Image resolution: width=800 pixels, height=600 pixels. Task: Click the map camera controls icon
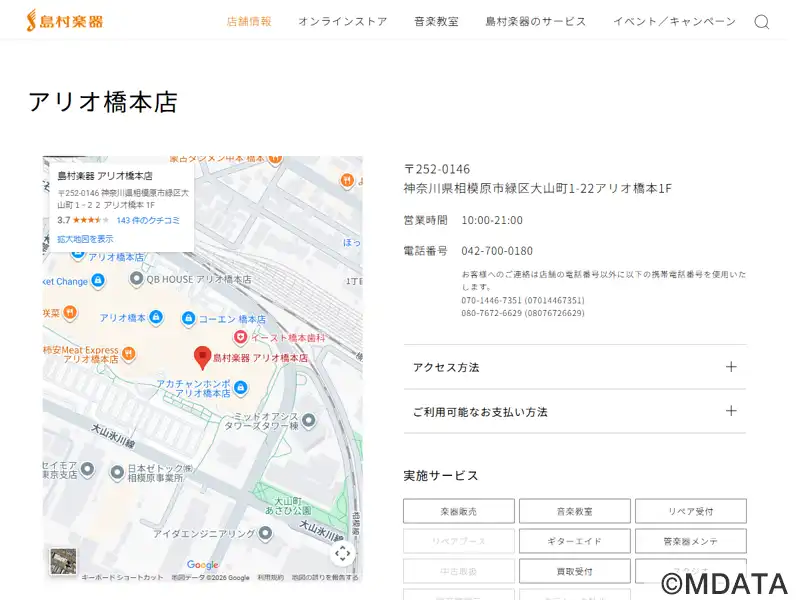click(x=342, y=553)
